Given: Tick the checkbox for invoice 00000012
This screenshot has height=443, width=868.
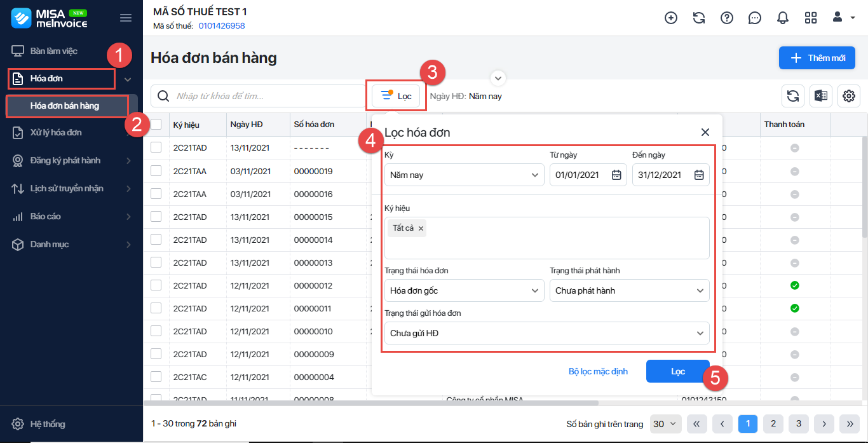Looking at the screenshot, I should point(156,285).
